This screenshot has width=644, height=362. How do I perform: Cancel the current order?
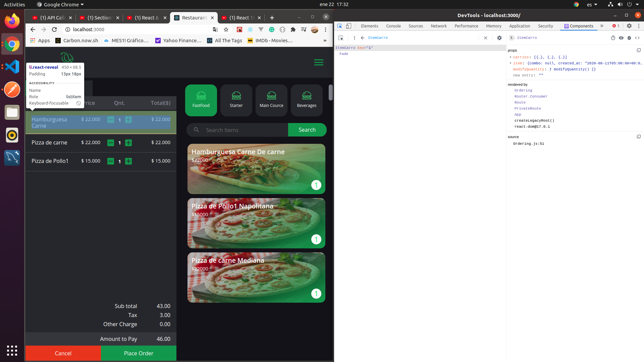[63, 353]
